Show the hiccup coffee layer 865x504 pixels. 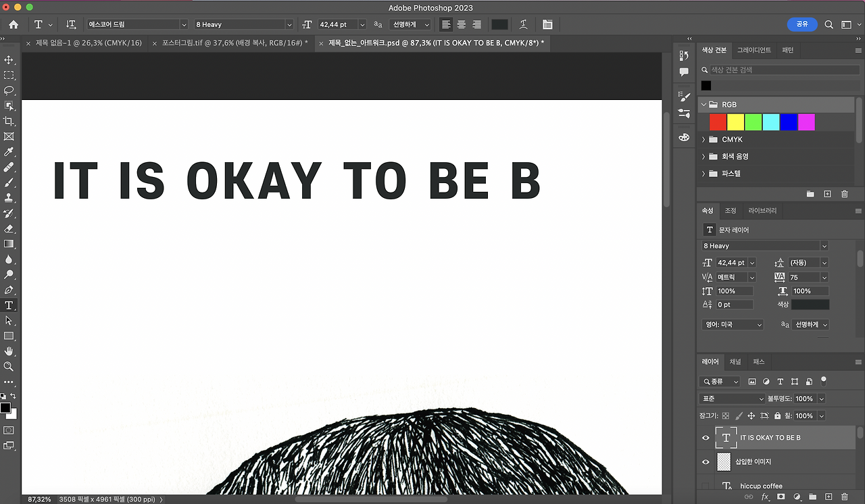point(706,486)
